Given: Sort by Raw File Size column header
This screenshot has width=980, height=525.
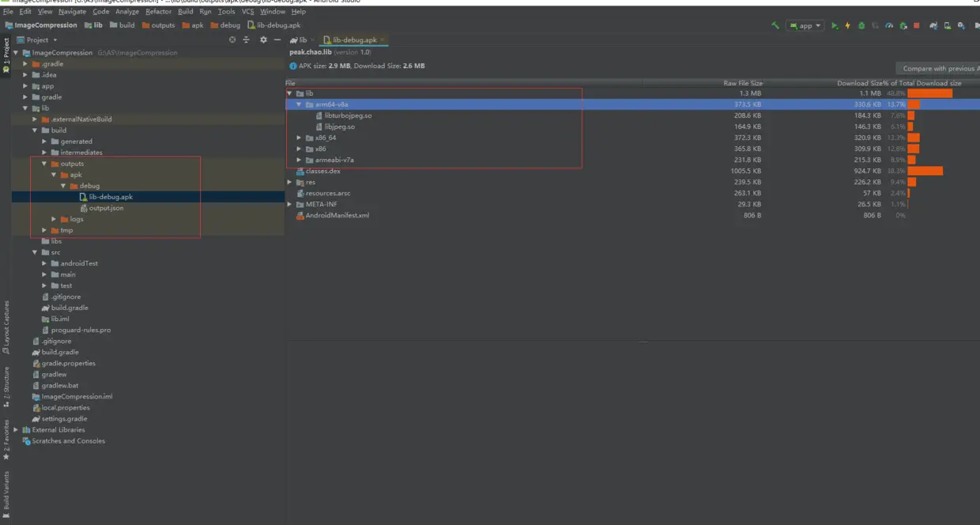Looking at the screenshot, I should 743,83.
